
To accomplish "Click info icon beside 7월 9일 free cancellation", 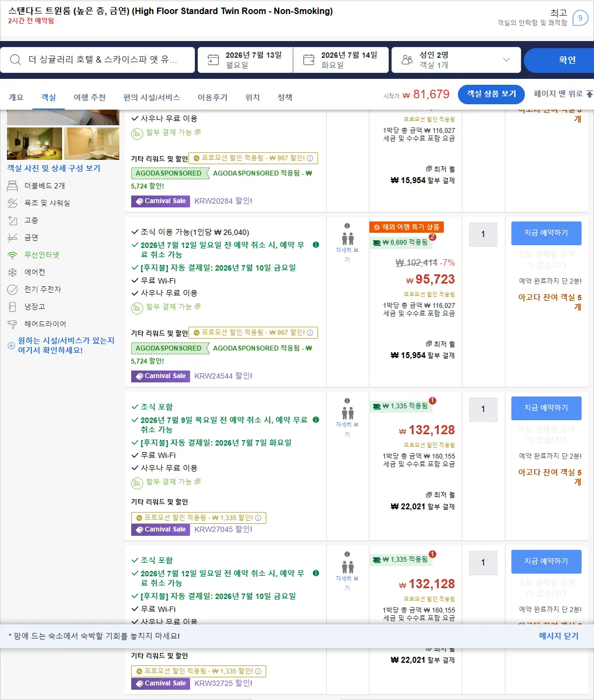I will [316, 420].
